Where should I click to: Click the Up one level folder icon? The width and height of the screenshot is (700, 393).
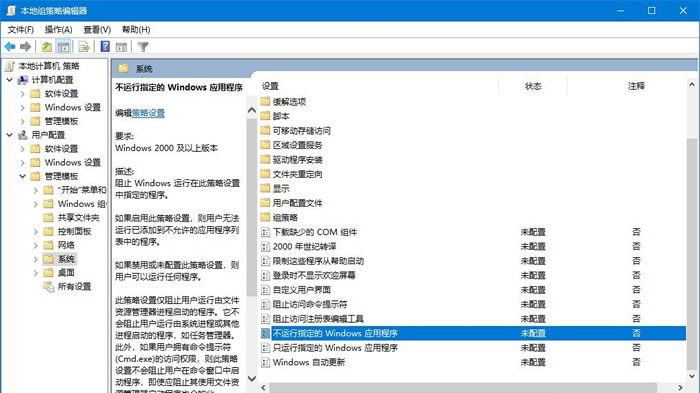(x=47, y=46)
